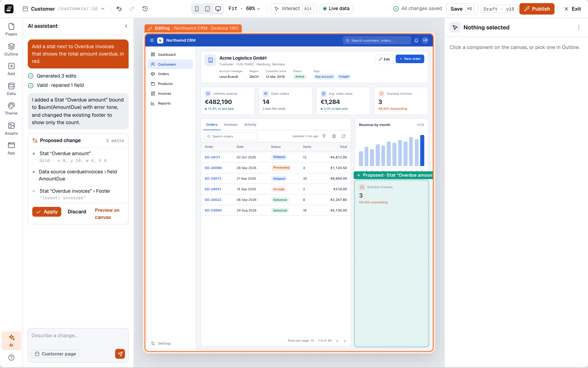588x368 pixels.
Task: Open the Fit 60% zoom dropdown
Action: pyautogui.click(x=244, y=9)
